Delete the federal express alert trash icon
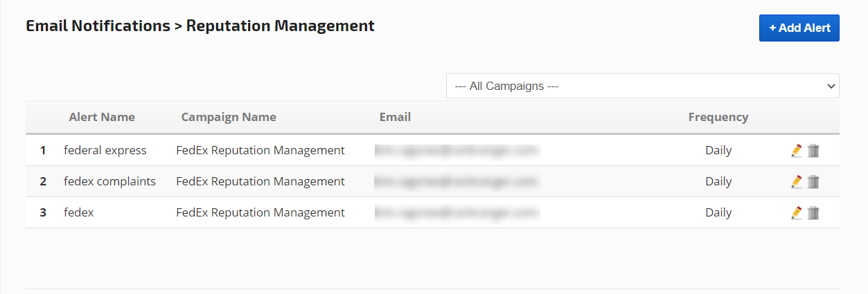This screenshot has width=868, height=294. (813, 150)
